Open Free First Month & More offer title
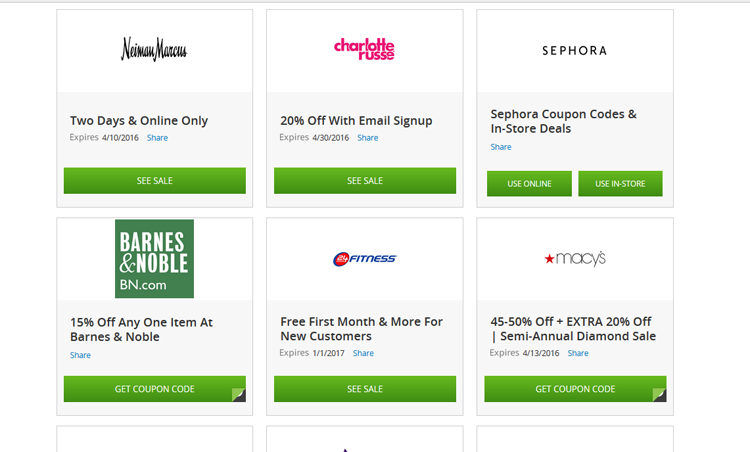Screen dimensions: 750x452 coord(362,329)
